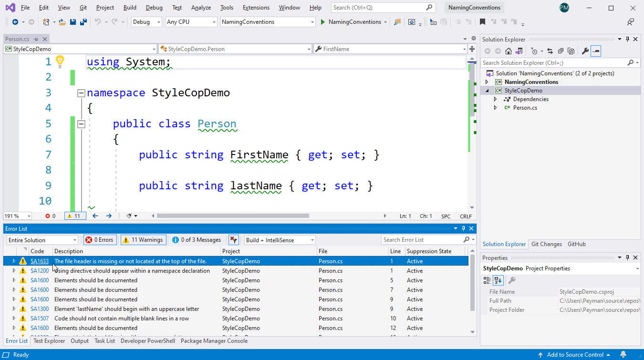Click the Save All icon
This screenshot has width=644, height=360.
83,22
